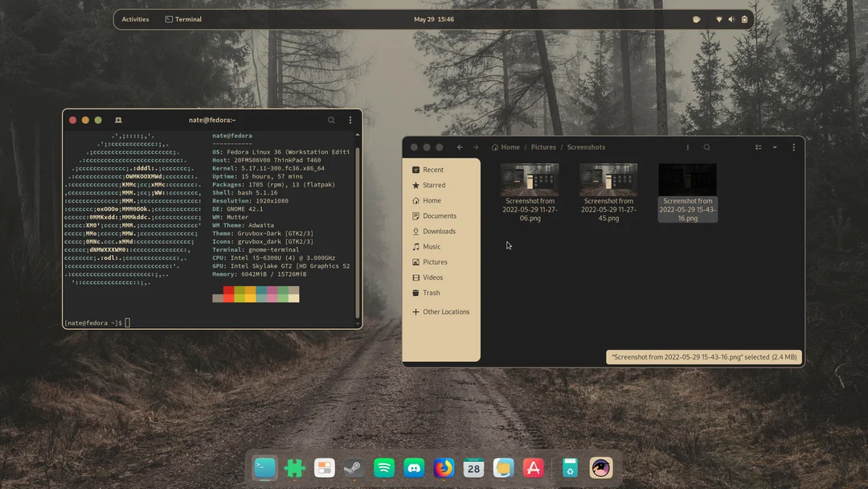The image size is (868, 489).
Task: Open the Files hamburger menu
Action: pyautogui.click(x=793, y=147)
